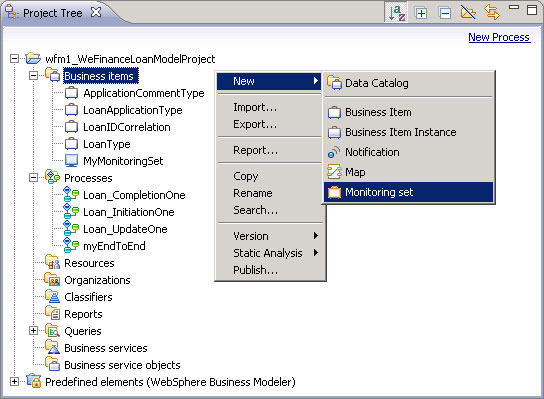
Task: Click the Reports folder icon
Action: coord(52,313)
